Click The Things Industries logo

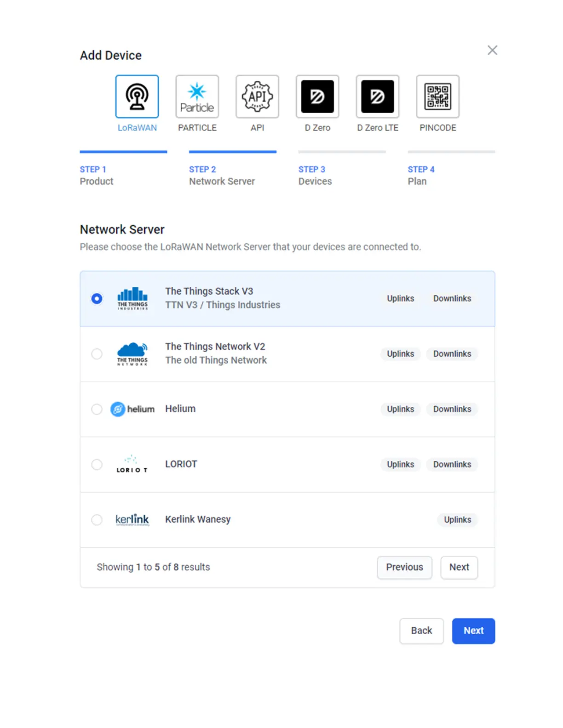click(x=132, y=299)
